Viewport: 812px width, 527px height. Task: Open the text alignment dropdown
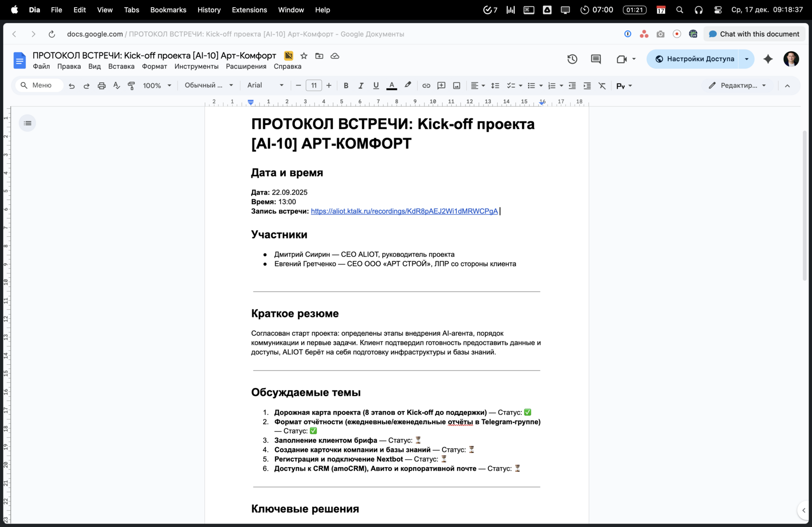tap(478, 85)
